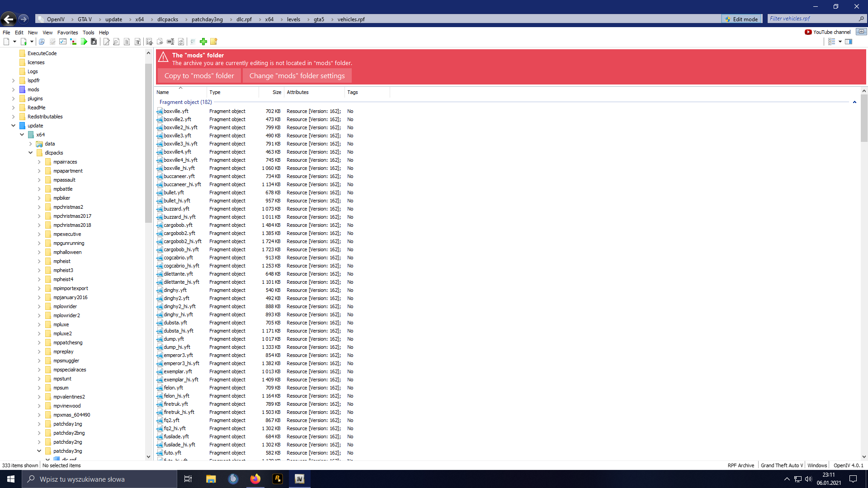
Task: Click the back navigation arrow
Action: click(x=8, y=19)
